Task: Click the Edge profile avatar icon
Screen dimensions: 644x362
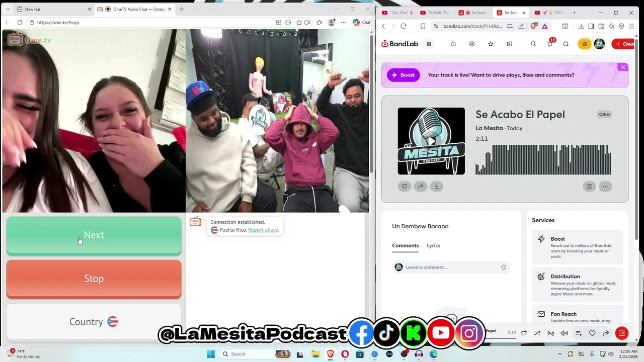Action: (x=331, y=22)
